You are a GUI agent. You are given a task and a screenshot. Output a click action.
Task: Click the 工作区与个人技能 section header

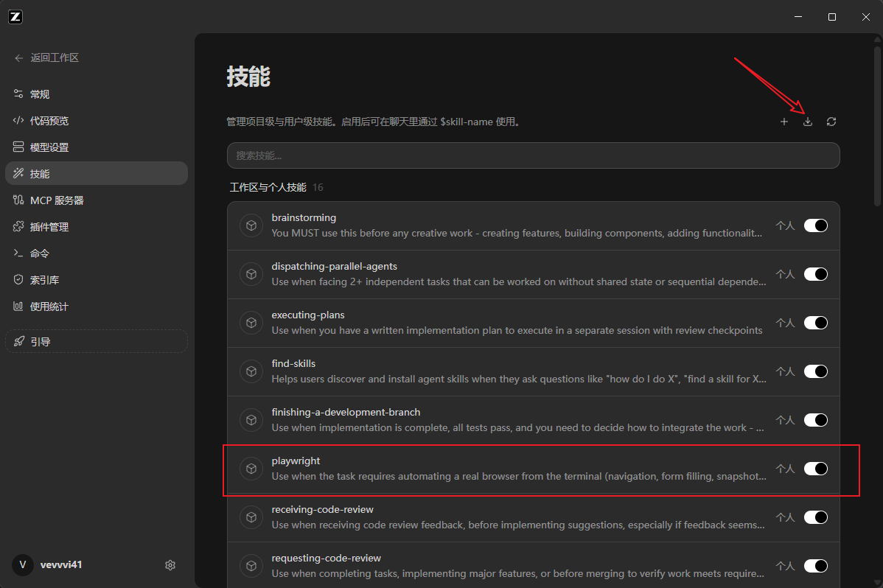[x=268, y=187]
